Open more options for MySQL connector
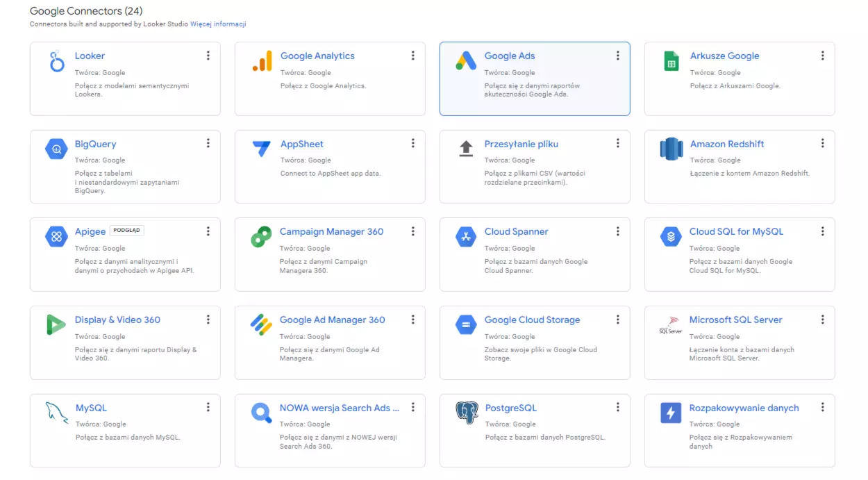Viewport: 868px width, 480px height. point(208,408)
